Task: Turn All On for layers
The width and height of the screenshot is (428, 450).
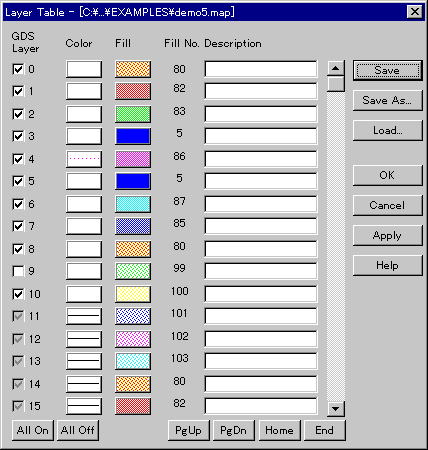Action: (x=32, y=430)
